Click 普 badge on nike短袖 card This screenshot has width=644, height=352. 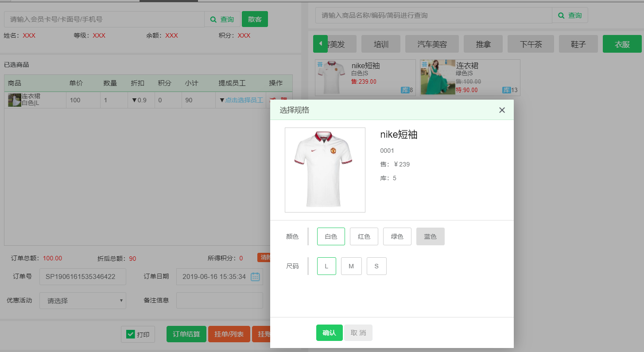point(320,64)
